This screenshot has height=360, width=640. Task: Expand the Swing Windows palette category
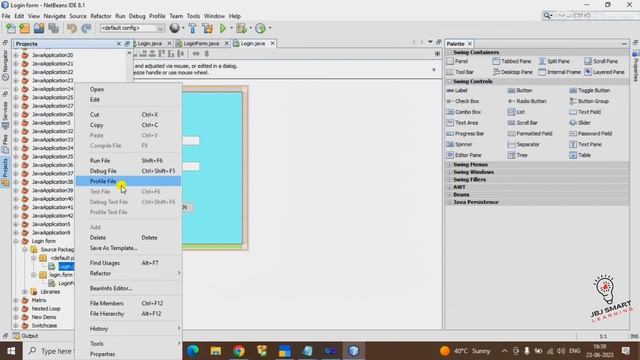pos(450,172)
